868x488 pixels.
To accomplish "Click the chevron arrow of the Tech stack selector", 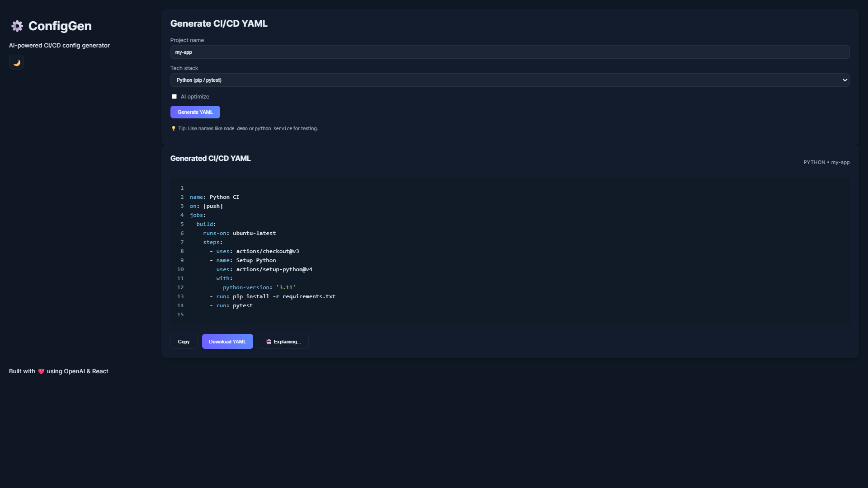I will point(844,80).
